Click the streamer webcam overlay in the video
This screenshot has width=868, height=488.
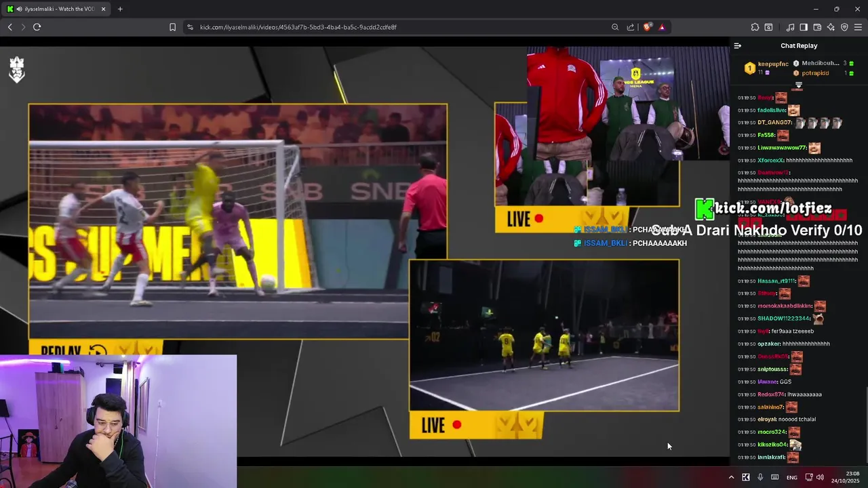(x=119, y=421)
